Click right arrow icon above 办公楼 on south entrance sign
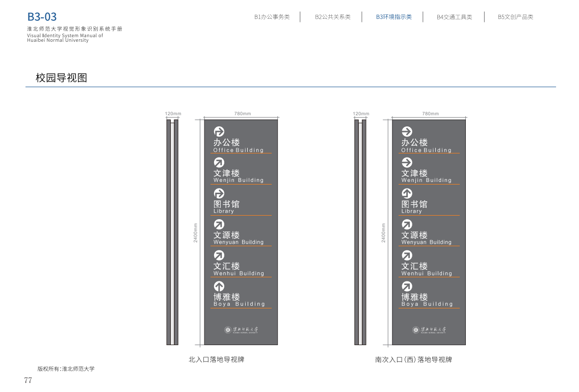The height and width of the screenshot is (392, 579). coord(407,132)
